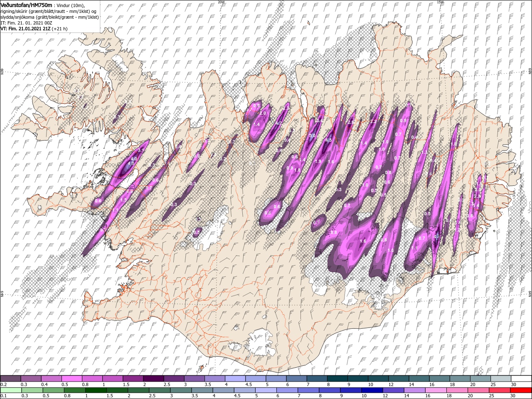Select the dark teal 8 swatch, upper scale
532x399 pixels.
[x=337, y=379]
